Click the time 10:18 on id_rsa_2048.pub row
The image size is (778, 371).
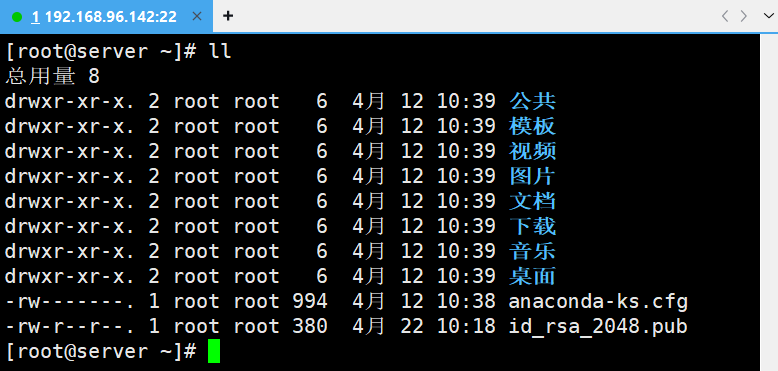pyautogui.click(x=466, y=327)
